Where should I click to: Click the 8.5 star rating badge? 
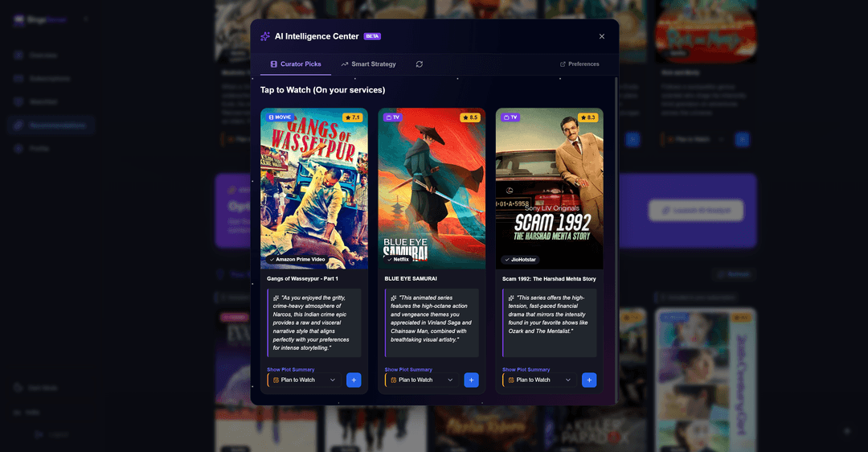tap(470, 117)
